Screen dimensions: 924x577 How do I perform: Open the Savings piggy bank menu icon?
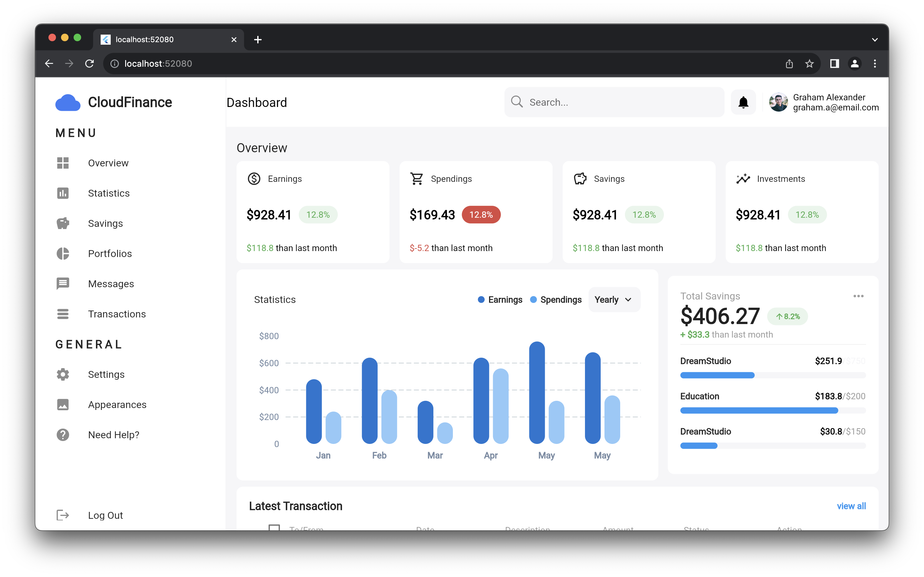click(x=63, y=223)
